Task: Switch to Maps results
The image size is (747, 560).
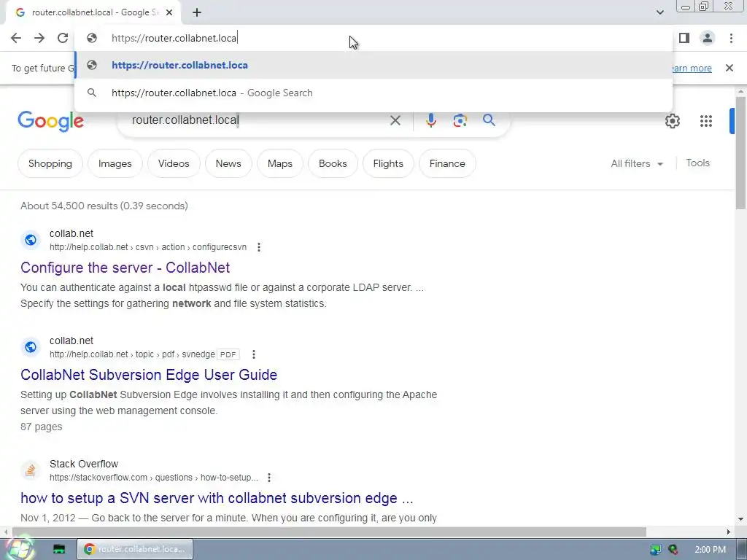Action: (x=279, y=163)
